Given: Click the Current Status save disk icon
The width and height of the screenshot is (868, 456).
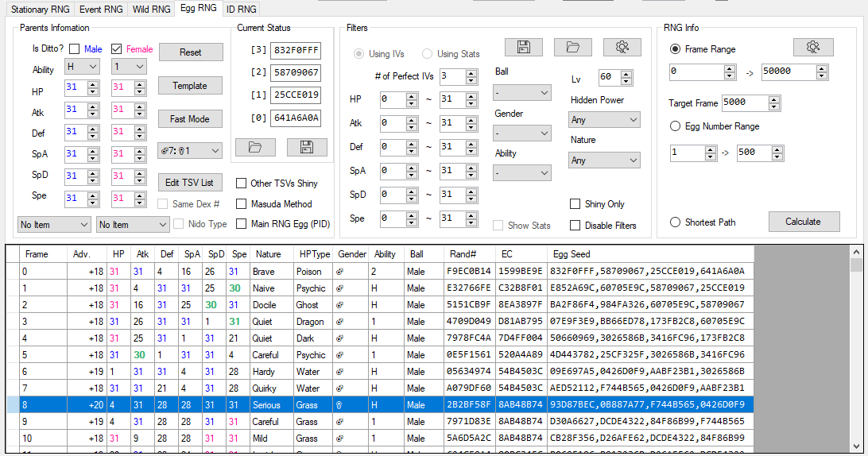Looking at the screenshot, I should (x=307, y=148).
